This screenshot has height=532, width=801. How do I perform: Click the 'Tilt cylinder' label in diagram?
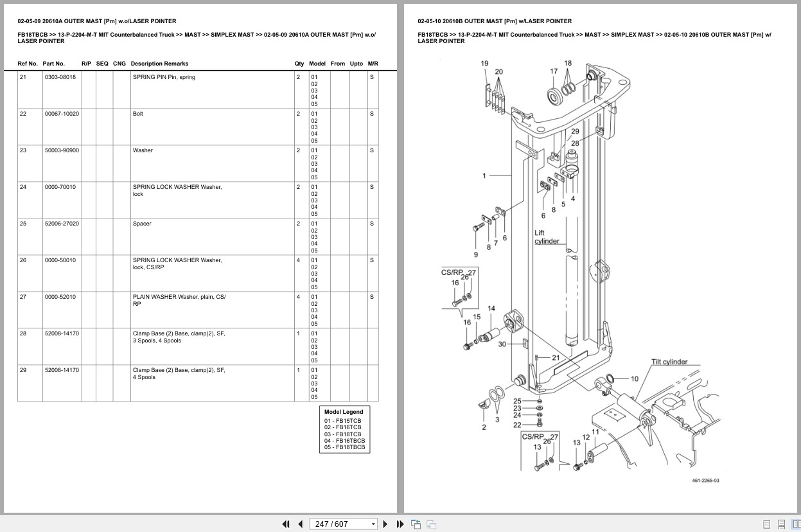point(669,362)
